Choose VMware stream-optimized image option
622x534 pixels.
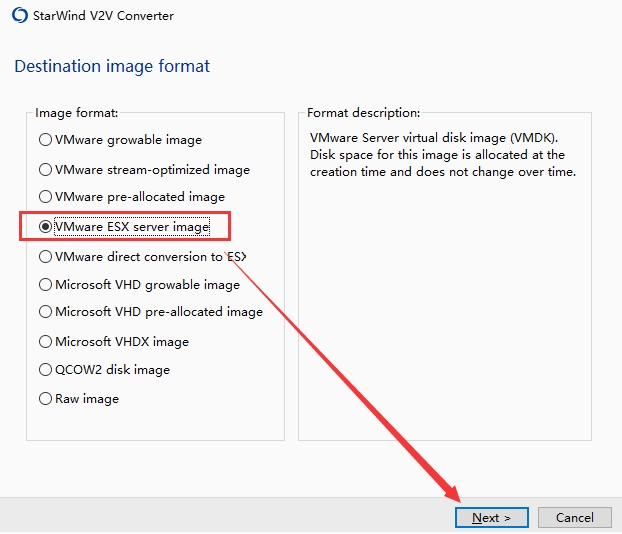tap(45, 170)
